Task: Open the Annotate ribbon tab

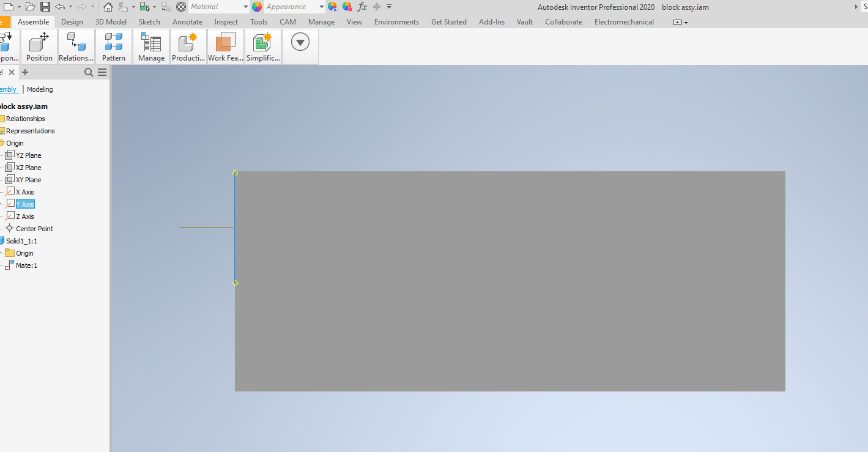Action: [x=187, y=21]
